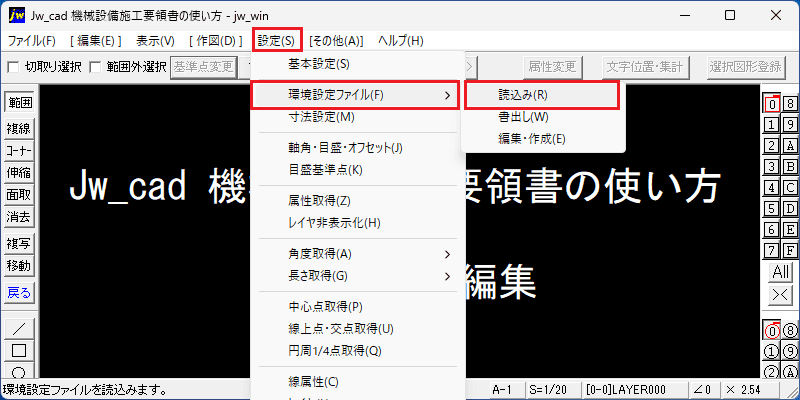Choose 編集・作成(E) from submenu

543,139
